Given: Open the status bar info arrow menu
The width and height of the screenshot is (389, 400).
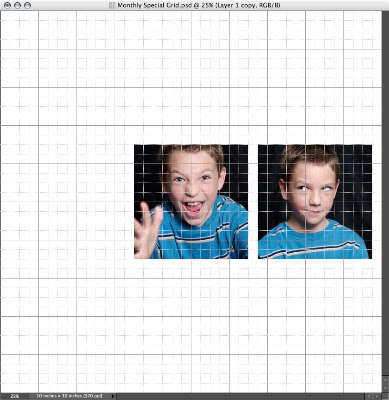Looking at the screenshot, I should coord(113,396).
